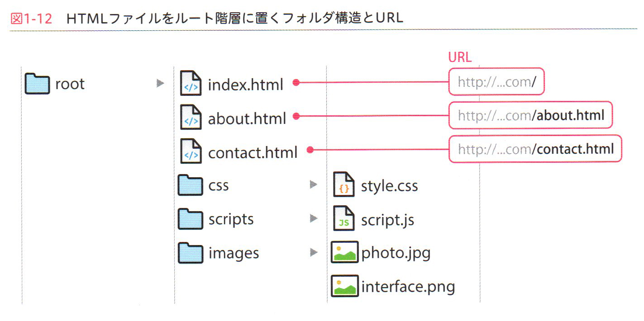Expand the scripts folder arrow
This screenshot has width=644, height=321.
pyautogui.click(x=313, y=218)
